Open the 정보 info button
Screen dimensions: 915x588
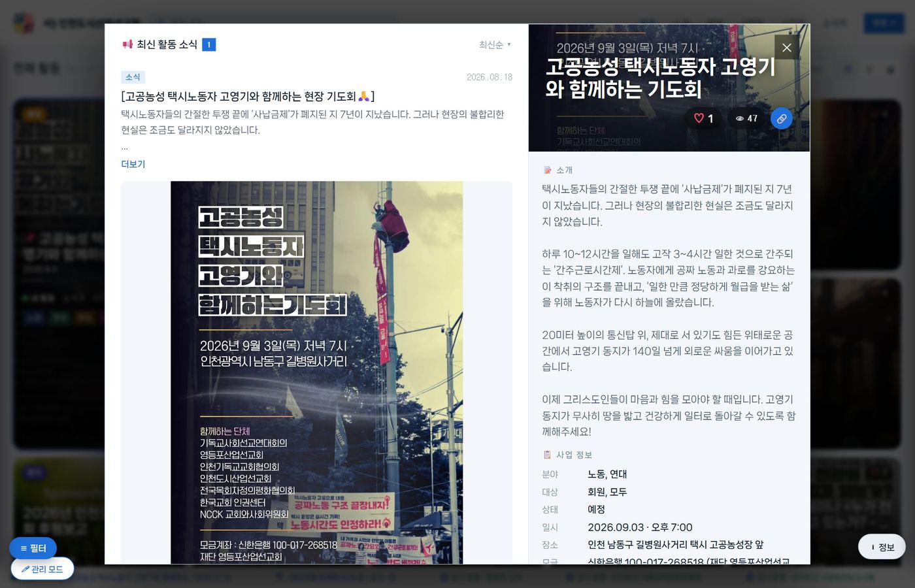pos(882,547)
